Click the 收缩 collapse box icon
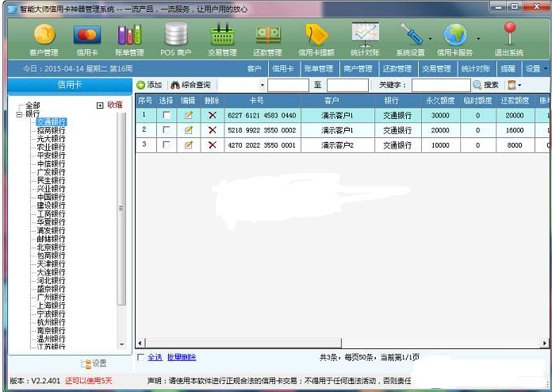Viewport: 552px width, 392px height. pyautogui.click(x=100, y=106)
